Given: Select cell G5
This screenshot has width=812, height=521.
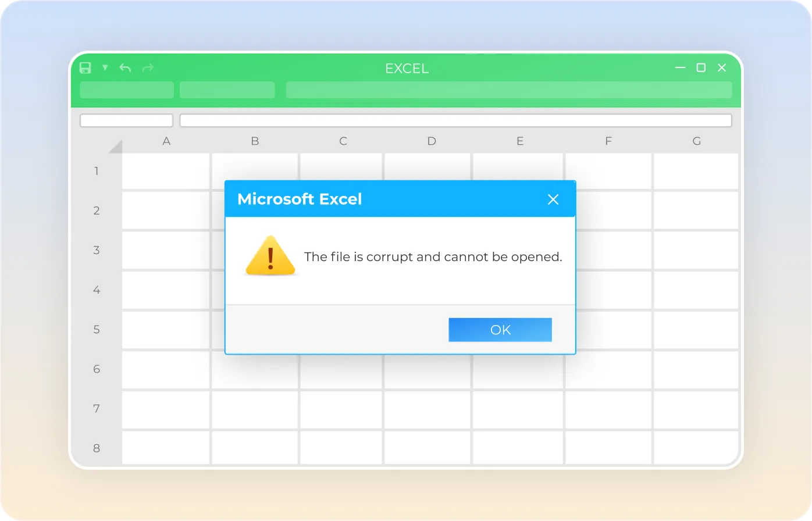Looking at the screenshot, I should tap(696, 330).
